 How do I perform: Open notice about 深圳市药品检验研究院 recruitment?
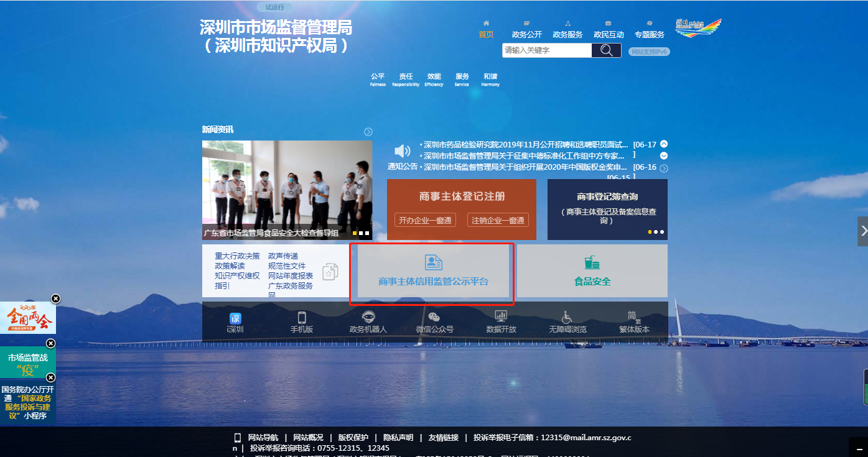526,145
